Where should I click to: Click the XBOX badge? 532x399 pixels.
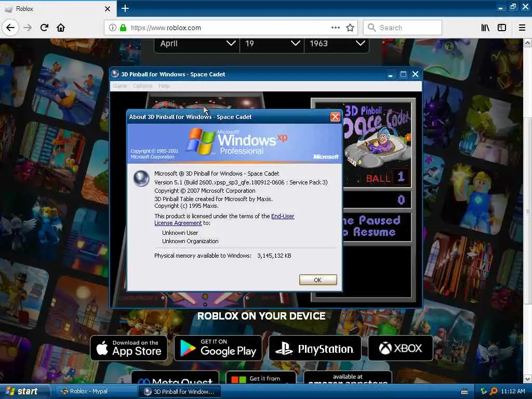coord(401,348)
